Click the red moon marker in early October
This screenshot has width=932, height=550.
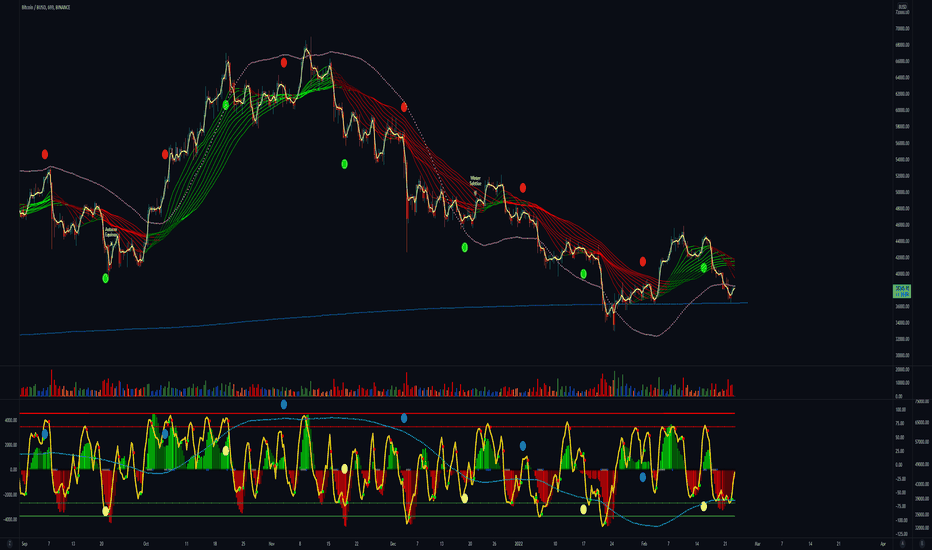pyautogui.click(x=165, y=155)
